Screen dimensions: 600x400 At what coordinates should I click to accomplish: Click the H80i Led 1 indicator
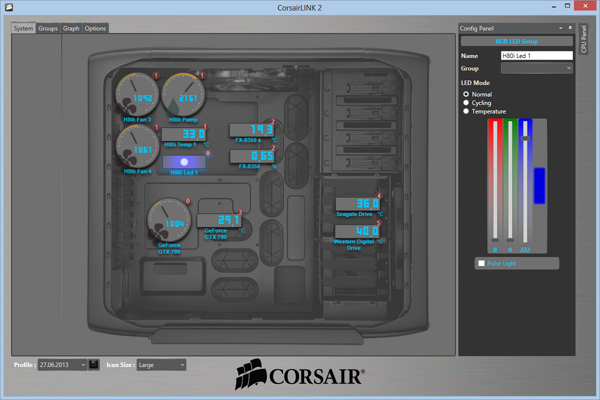coord(184,162)
